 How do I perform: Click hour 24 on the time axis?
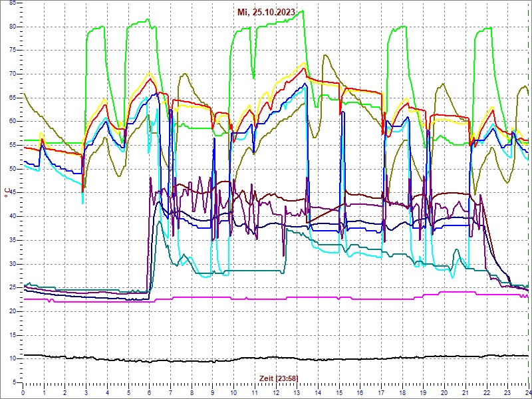(x=528, y=392)
